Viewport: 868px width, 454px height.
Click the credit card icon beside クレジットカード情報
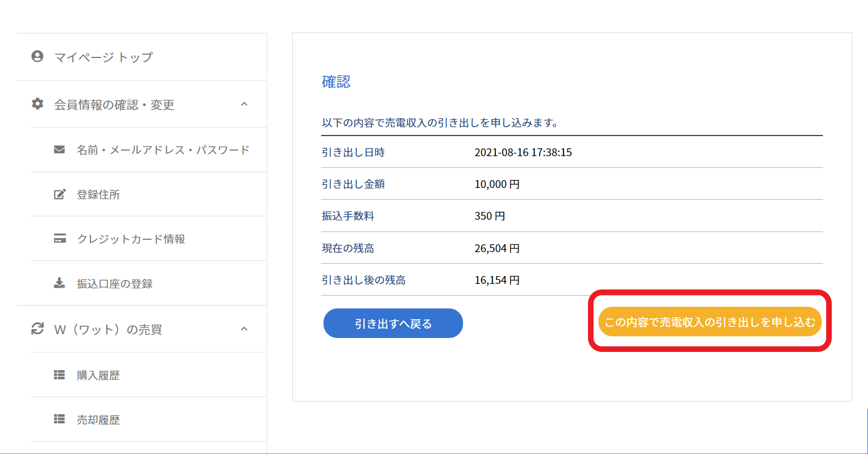pos(59,239)
